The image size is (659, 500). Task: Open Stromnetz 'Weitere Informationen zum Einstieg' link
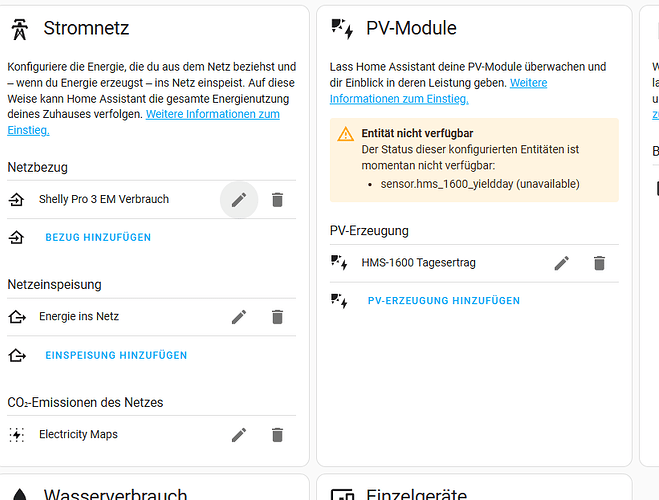click(213, 114)
